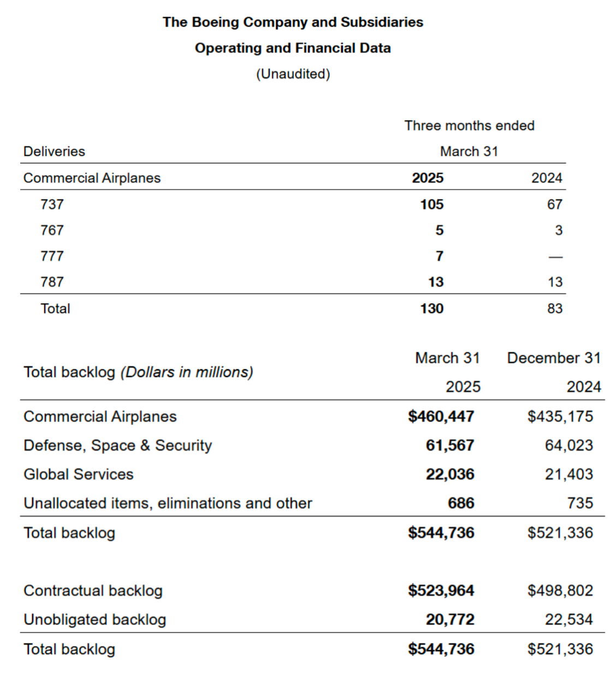Screen dimensions: 616x674
Task: Click Unallocated items, eliminations and other
Action: tap(168, 503)
